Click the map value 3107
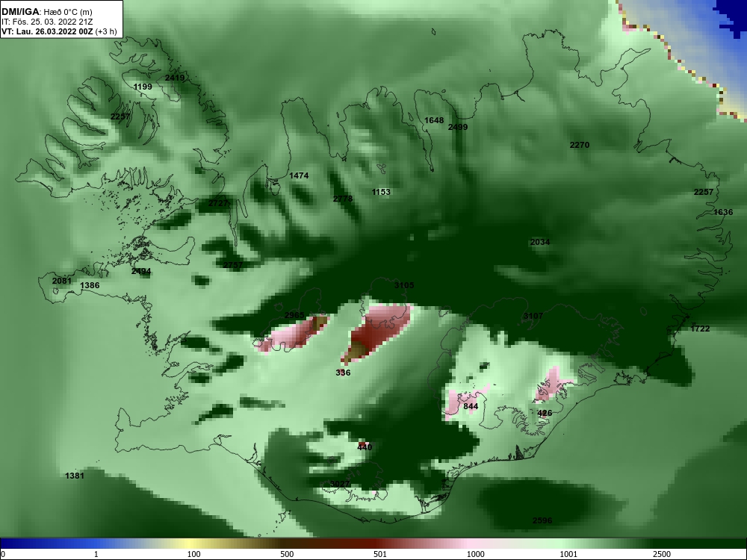 [x=533, y=316]
